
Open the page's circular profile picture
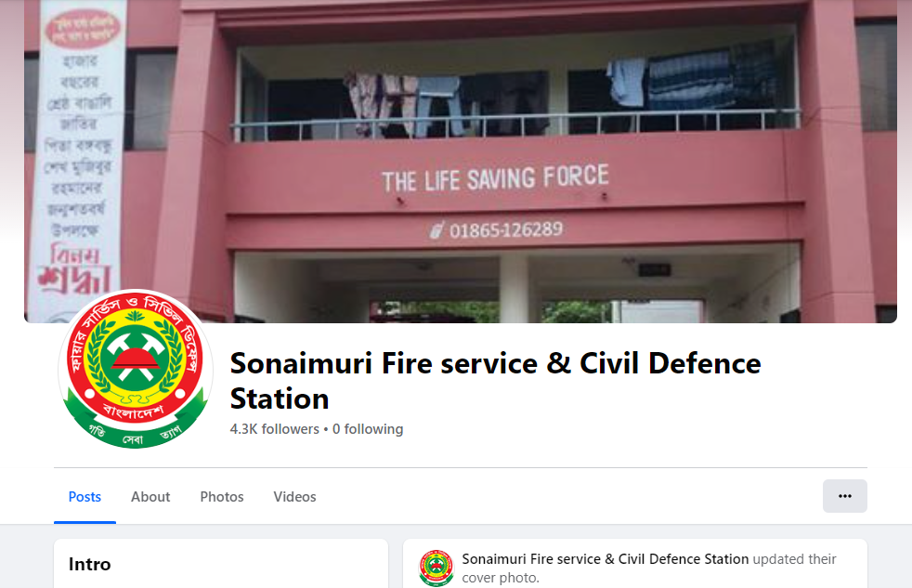(x=136, y=368)
